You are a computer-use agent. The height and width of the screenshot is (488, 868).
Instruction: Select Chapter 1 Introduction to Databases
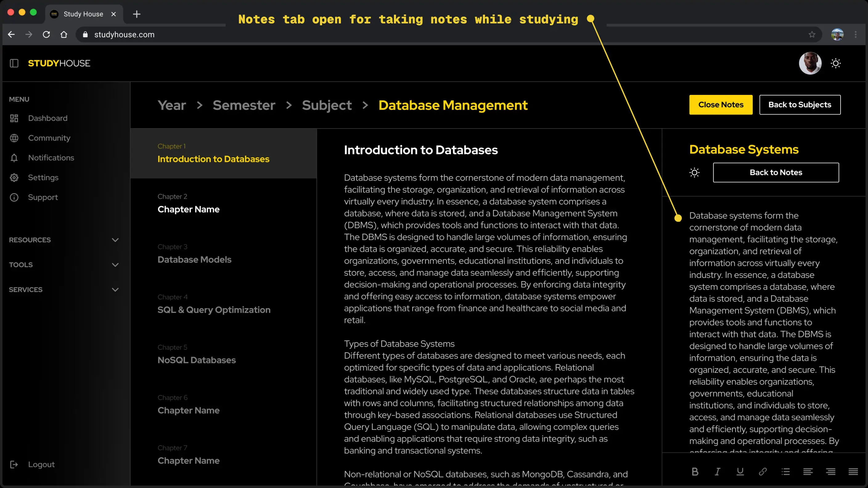(x=223, y=153)
